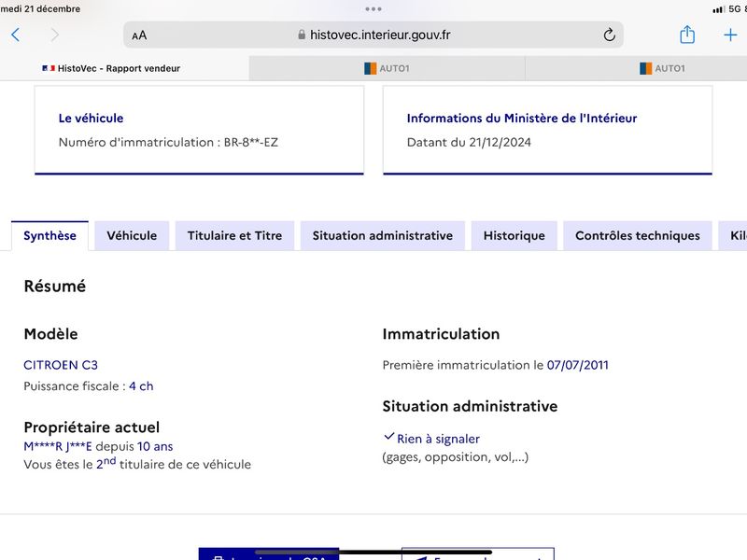The image size is (747, 560).
Task: Open the Contrôles techniques tab
Action: tap(638, 236)
